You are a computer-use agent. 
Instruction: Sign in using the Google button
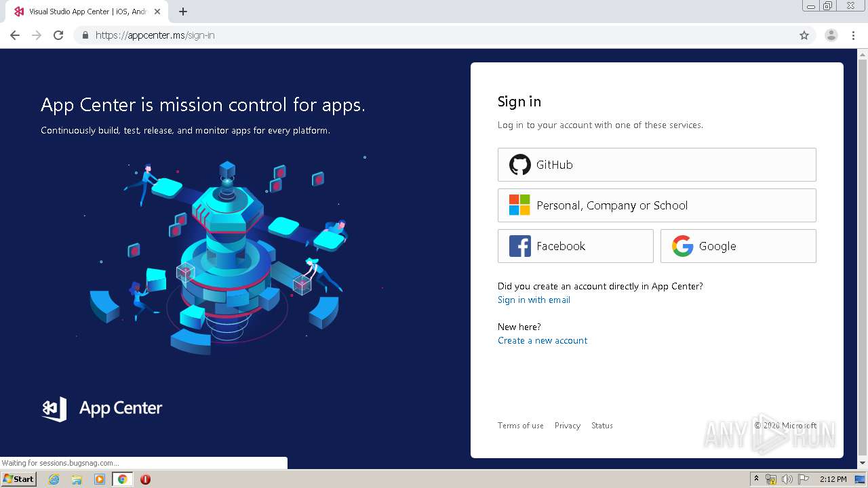coord(738,246)
